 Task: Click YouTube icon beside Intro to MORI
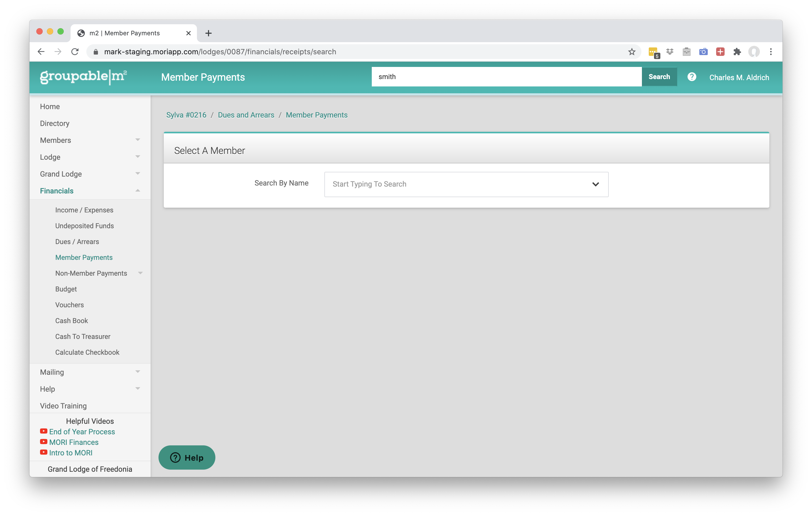(43, 452)
